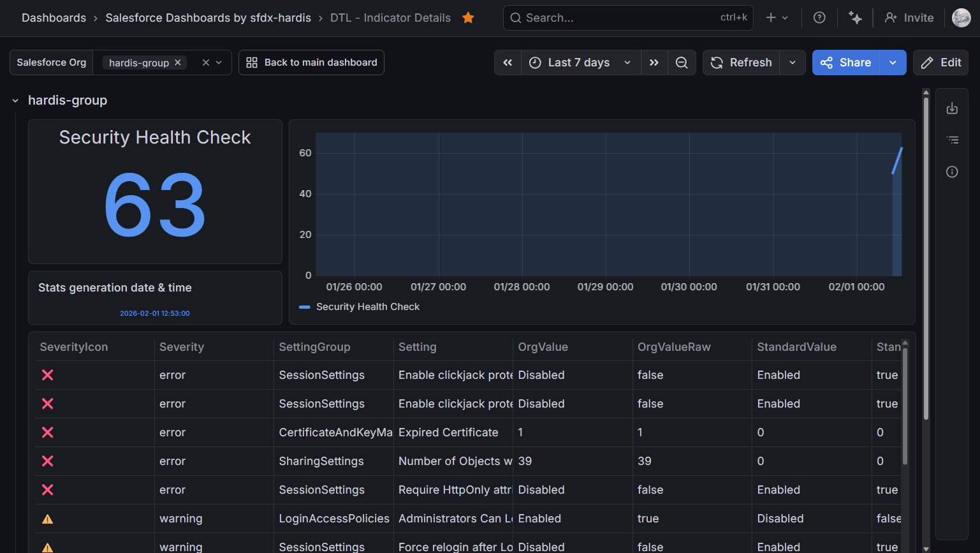This screenshot has width=980, height=553.
Task: Toggle Security Health Check legend series
Action: click(367, 307)
